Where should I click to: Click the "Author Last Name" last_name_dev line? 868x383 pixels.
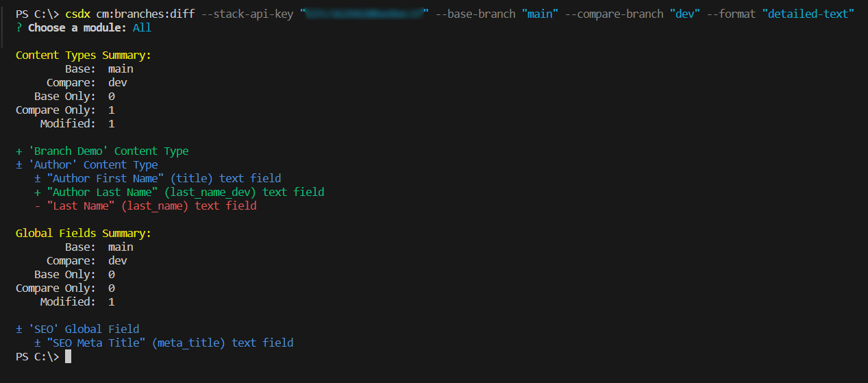(179, 192)
